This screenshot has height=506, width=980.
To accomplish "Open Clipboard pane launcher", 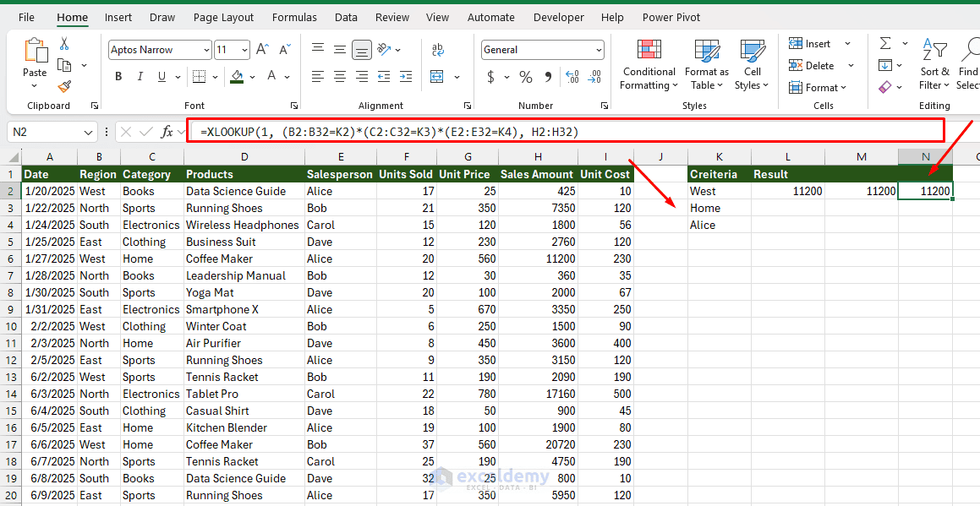I will click(x=95, y=106).
